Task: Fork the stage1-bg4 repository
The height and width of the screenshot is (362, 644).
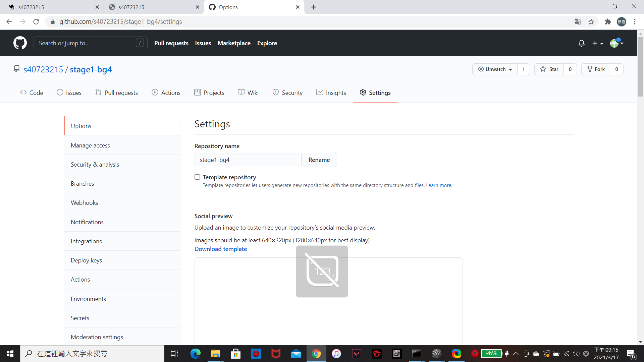Action: (596, 69)
